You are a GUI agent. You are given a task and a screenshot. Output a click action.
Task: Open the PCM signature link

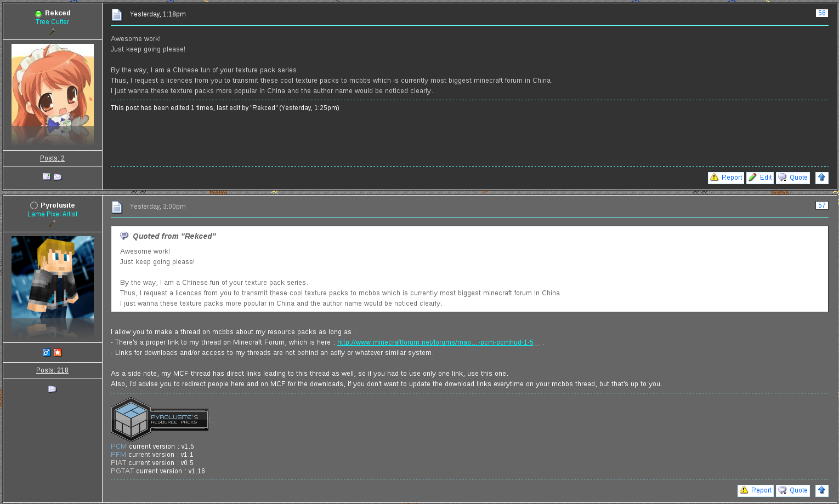tap(118, 446)
